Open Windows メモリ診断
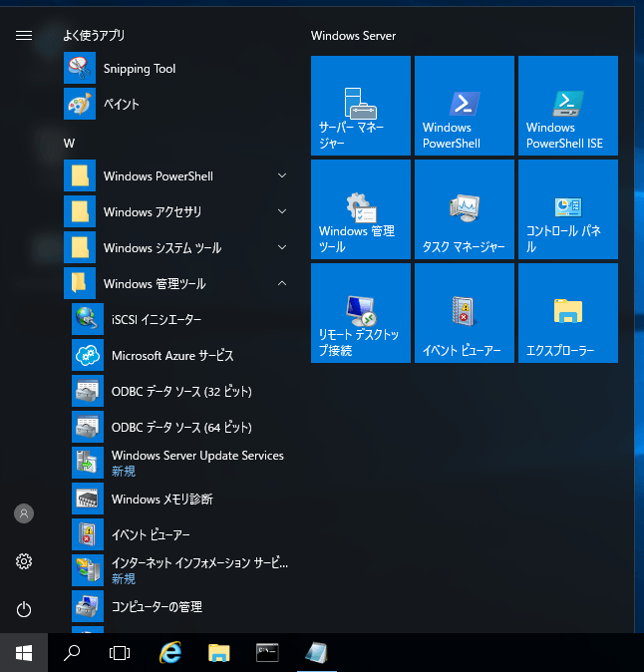The image size is (644, 672). (x=180, y=499)
